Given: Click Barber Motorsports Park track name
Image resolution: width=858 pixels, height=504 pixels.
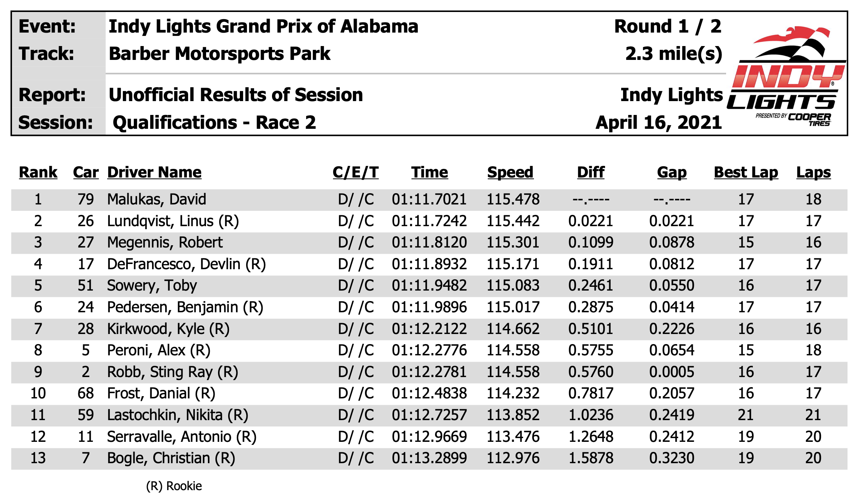Looking at the screenshot, I should point(220,54).
